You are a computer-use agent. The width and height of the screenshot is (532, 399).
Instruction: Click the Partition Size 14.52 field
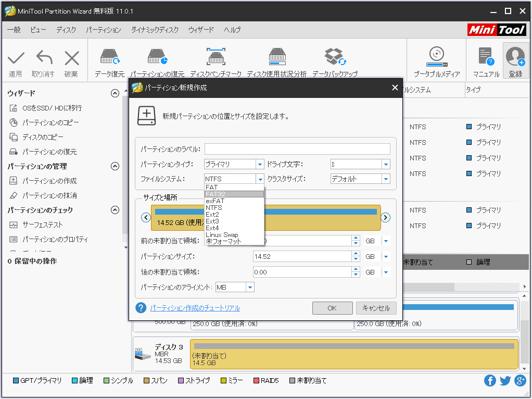click(x=302, y=257)
